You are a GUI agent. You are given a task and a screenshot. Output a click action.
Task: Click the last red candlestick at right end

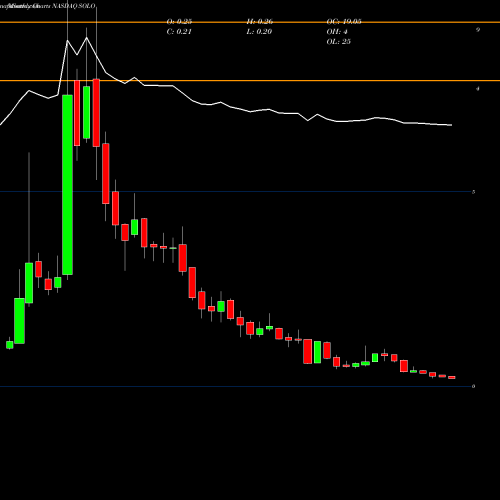(x=452, y=377)
